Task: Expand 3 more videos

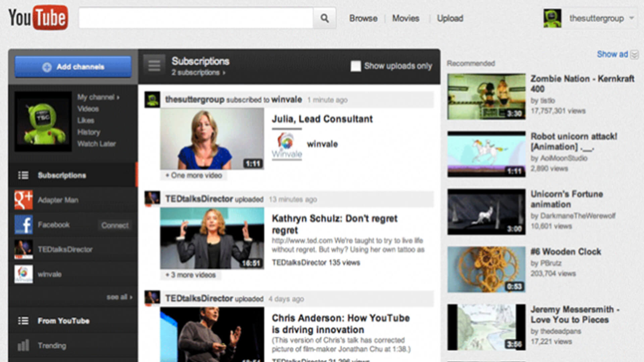Action: pyautogui.click(x=190, y=275)
